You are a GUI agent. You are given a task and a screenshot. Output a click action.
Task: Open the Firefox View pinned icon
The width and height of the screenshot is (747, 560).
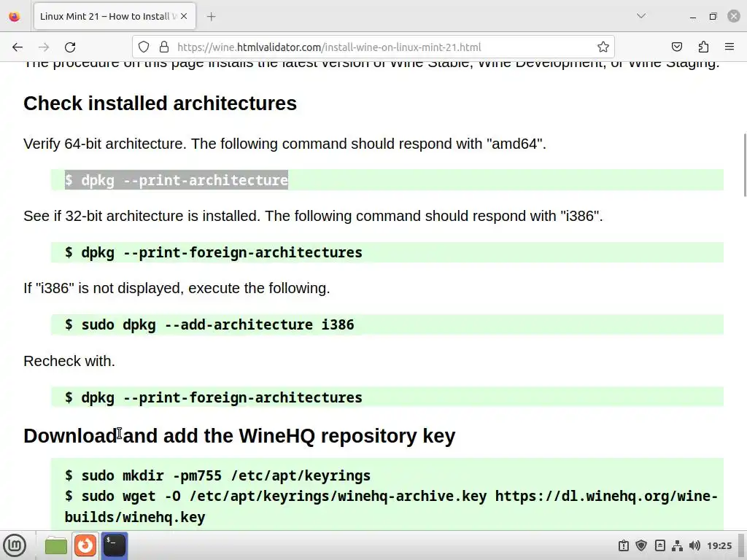point(15,16)
